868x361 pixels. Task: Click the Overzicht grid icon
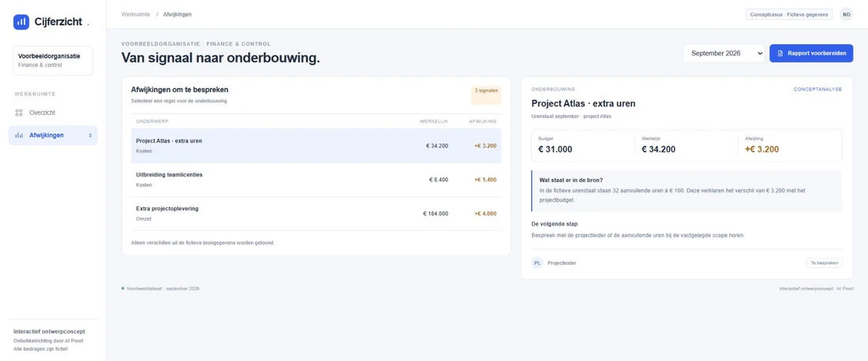tap(19, 113)
